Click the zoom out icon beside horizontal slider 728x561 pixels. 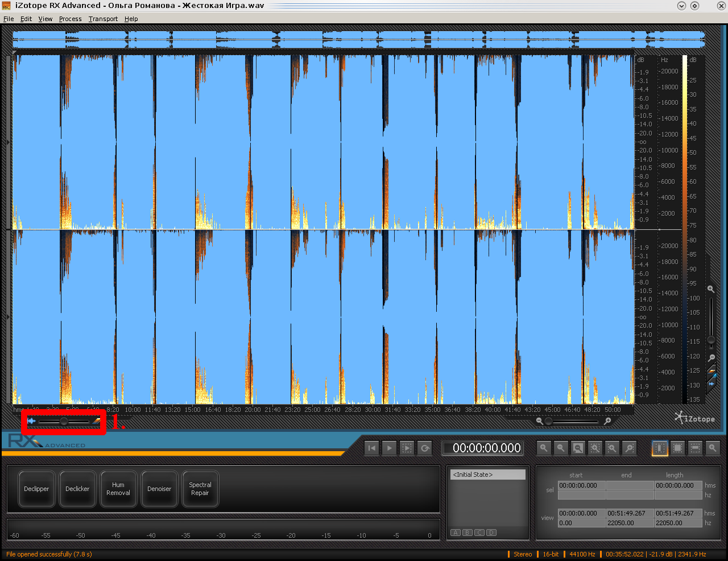coord(539,421)
